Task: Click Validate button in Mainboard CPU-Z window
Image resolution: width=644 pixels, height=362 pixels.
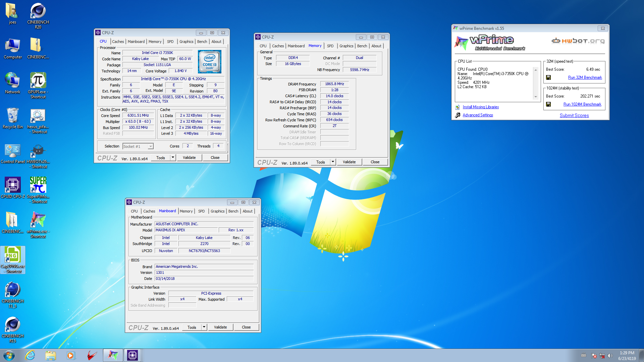Action: click(x=220, y=327)
